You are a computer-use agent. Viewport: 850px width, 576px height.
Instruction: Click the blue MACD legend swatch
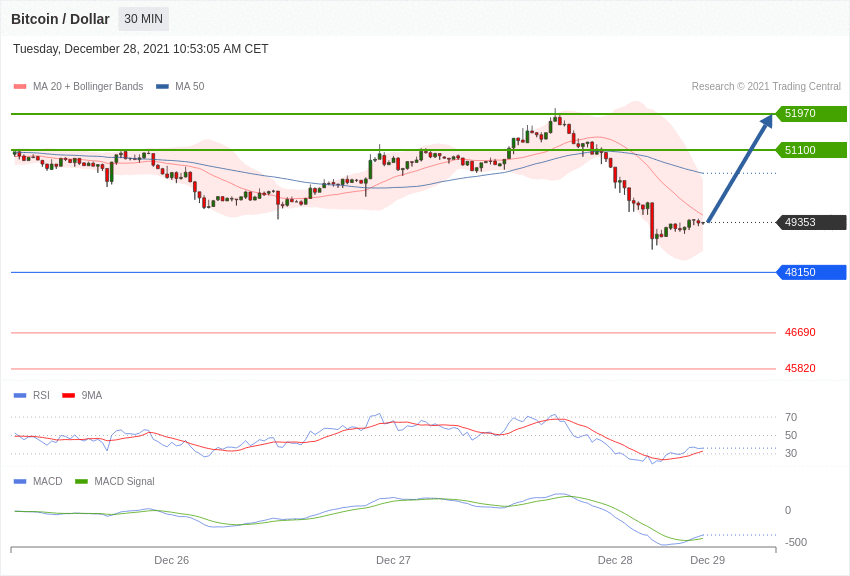pos(20,482)
